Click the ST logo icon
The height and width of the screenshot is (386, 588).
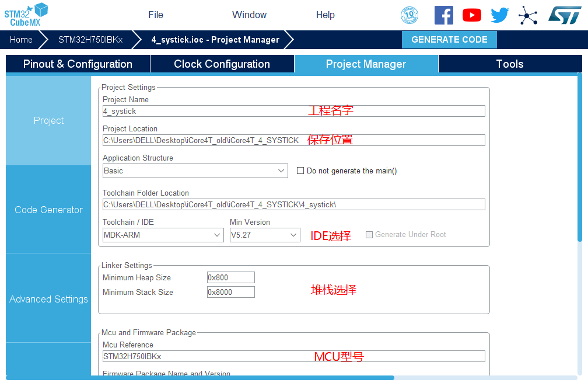(x=564, y=15)
